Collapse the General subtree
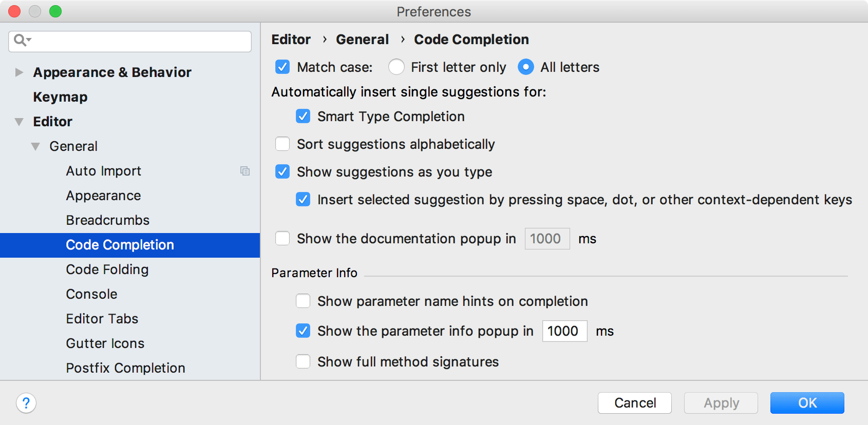The image size is (868, 425). (x=35, y=146)
